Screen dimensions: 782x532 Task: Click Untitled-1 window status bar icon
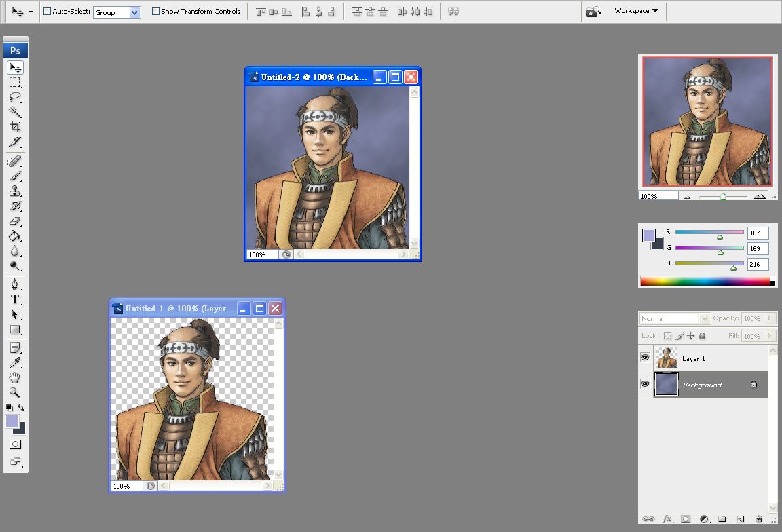tap(151, 486)
